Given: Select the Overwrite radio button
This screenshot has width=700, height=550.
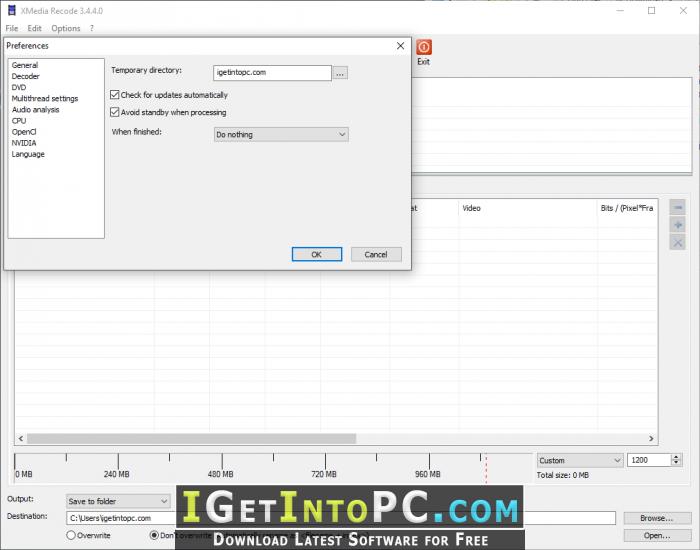Looking at the screenshot, I should 71,535.
